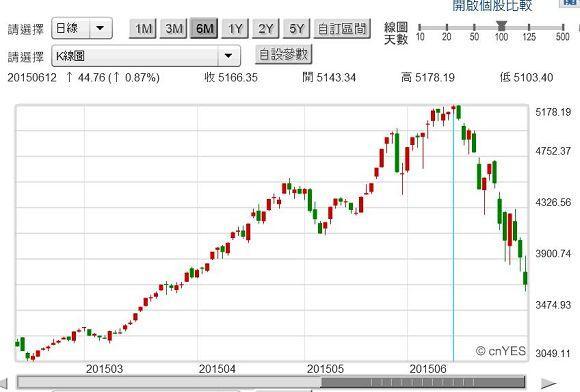
Task: Click the 201504 date axis label
Action: [x=217, y=369]
